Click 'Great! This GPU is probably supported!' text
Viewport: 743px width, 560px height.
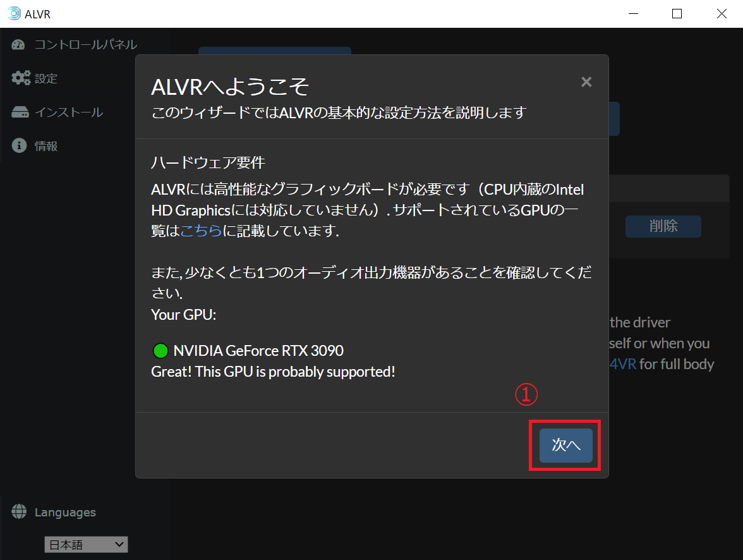[273, 371]
